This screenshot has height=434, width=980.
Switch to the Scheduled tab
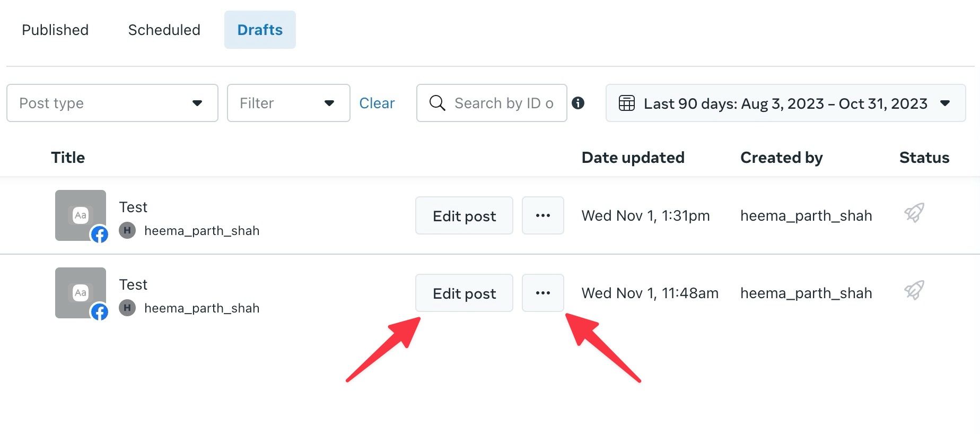[x=163, y=30]
